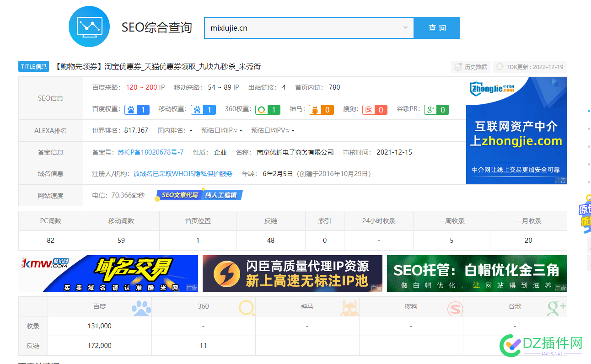Click the history data stack icon
591x364 pixels.
click(x=458, y=67)
